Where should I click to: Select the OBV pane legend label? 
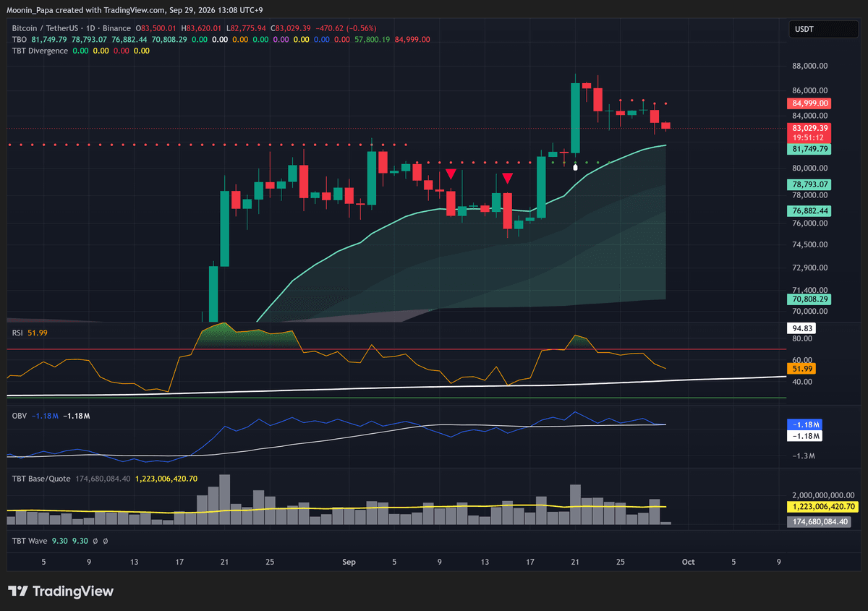(20, 416)
